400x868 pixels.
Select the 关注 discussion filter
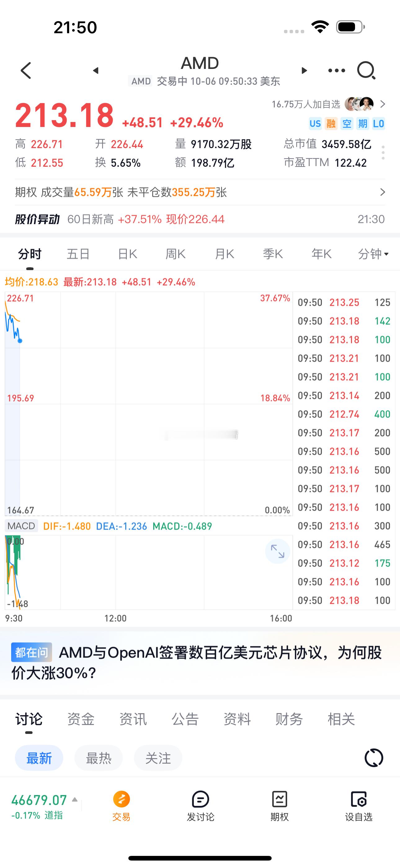pos(158,758)
